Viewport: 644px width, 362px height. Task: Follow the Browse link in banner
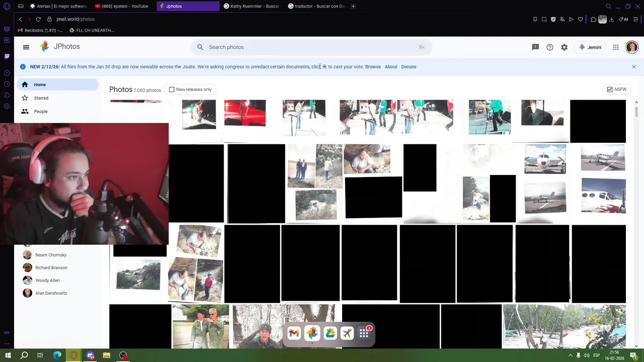[x=373, y=67]
